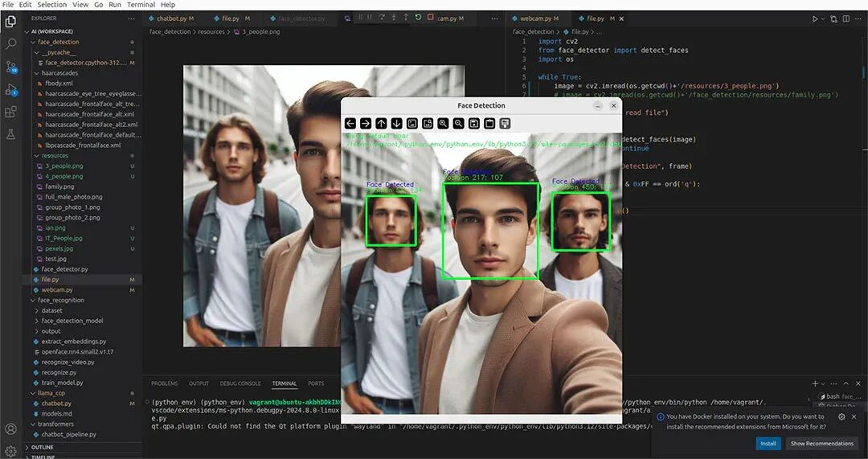Viewport: 868px width, 459px height.
Task: Save the Face Detection image
Action: pos(474,123)
